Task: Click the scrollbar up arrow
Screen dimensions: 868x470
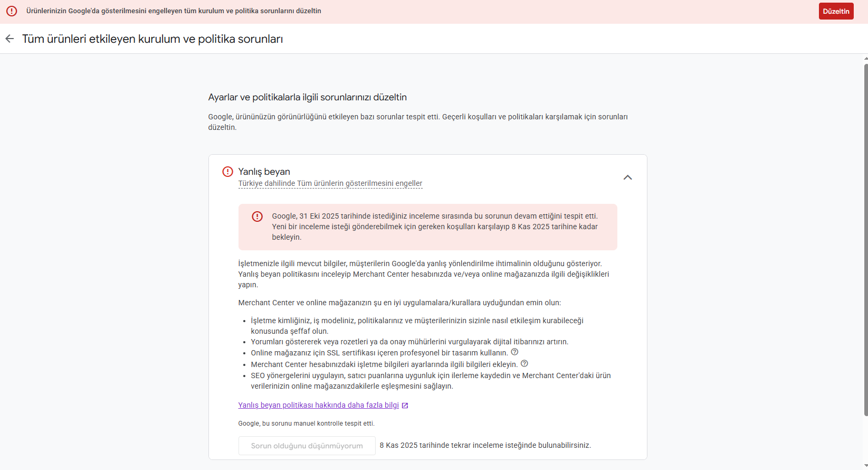Action: click(x=865, y=58)
